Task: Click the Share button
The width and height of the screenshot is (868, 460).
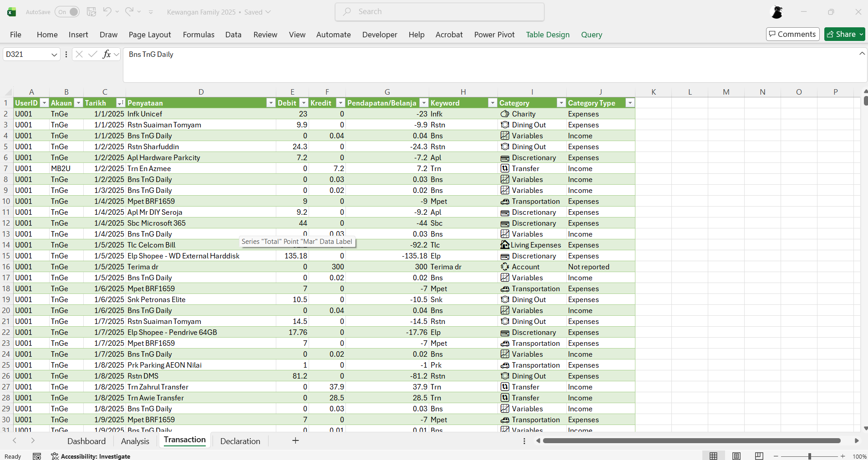Action: 844,34
